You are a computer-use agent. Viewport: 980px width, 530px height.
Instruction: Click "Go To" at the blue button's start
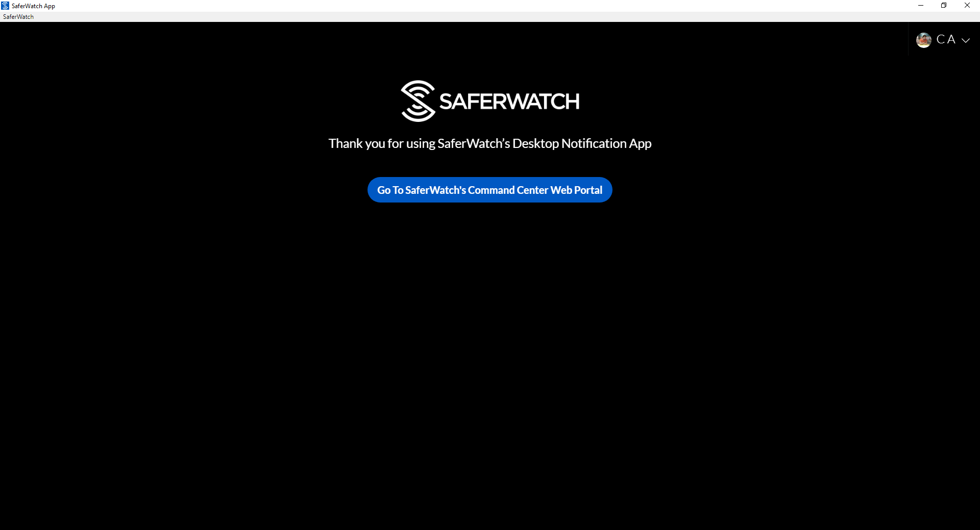[390, 190]
